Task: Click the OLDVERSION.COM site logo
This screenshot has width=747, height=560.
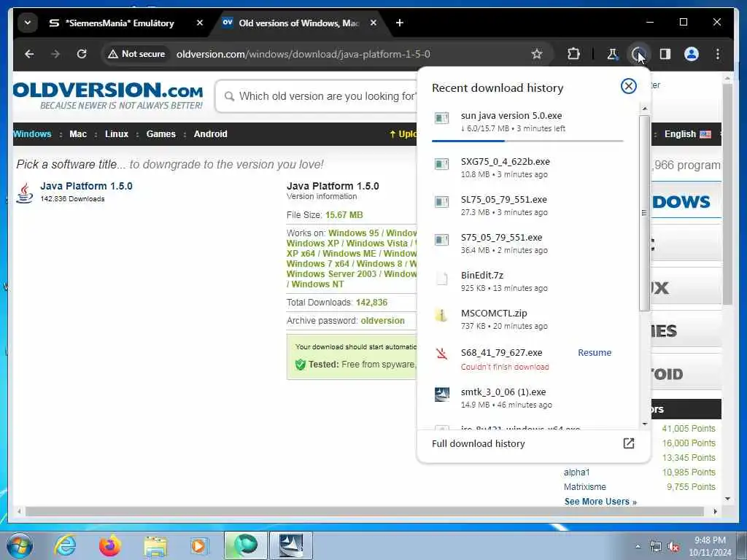Action: tap(108, 96)
